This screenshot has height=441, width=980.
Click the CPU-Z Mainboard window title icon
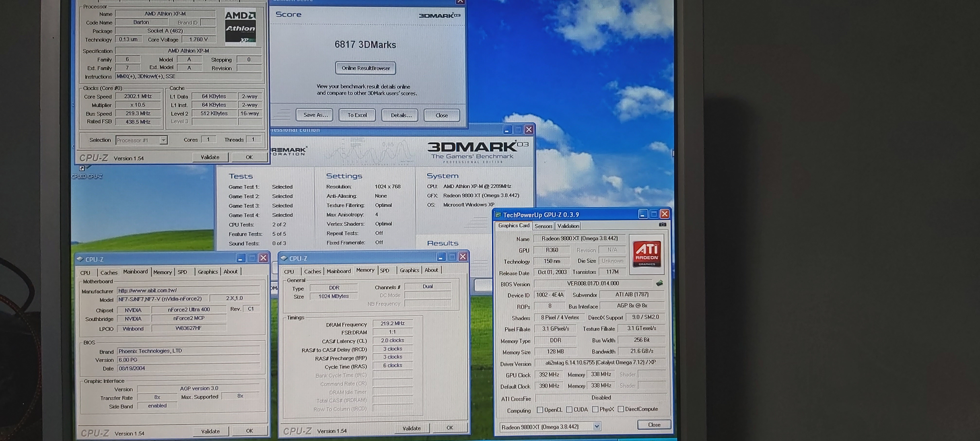(80, 259)
